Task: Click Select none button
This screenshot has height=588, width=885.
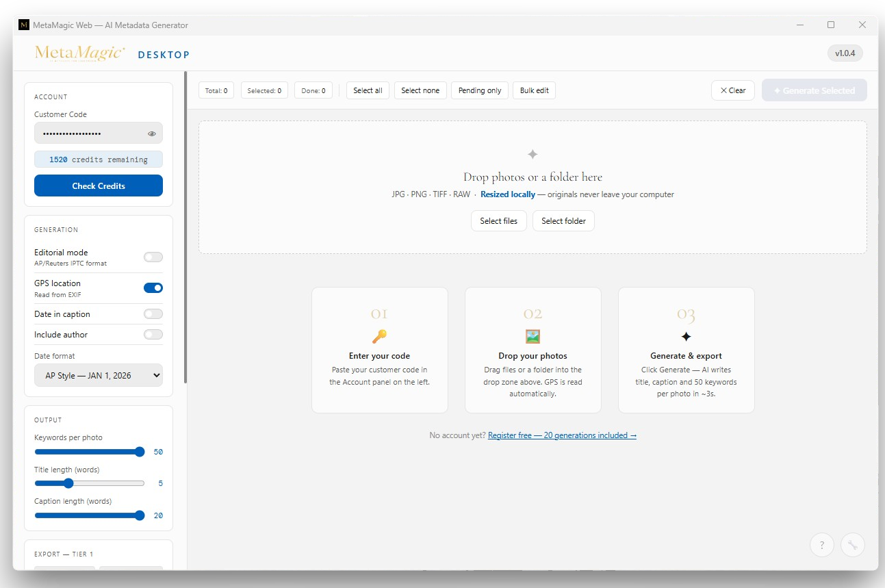Action: [420, 90]
